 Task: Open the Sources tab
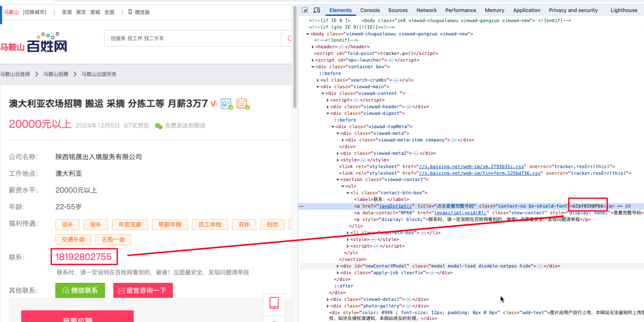pyautogui.click(x=398, y=10)
